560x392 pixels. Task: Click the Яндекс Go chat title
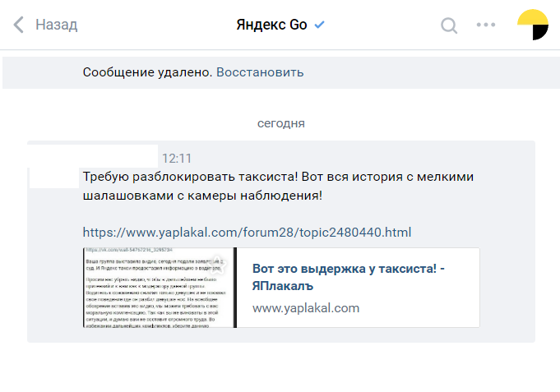[271, 25]
